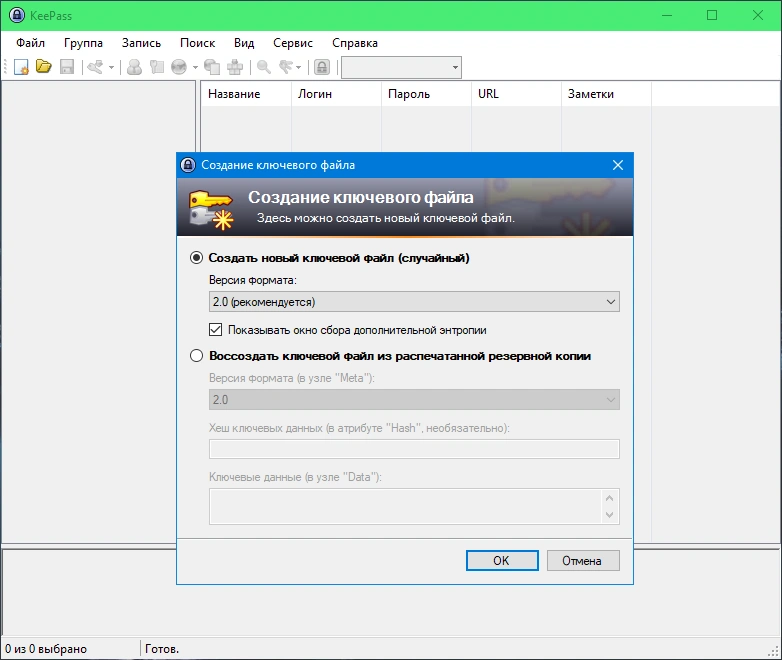Click the 'Готов.' status bar text
Screen dimensions: 782x660
click(x=162, y=649)
